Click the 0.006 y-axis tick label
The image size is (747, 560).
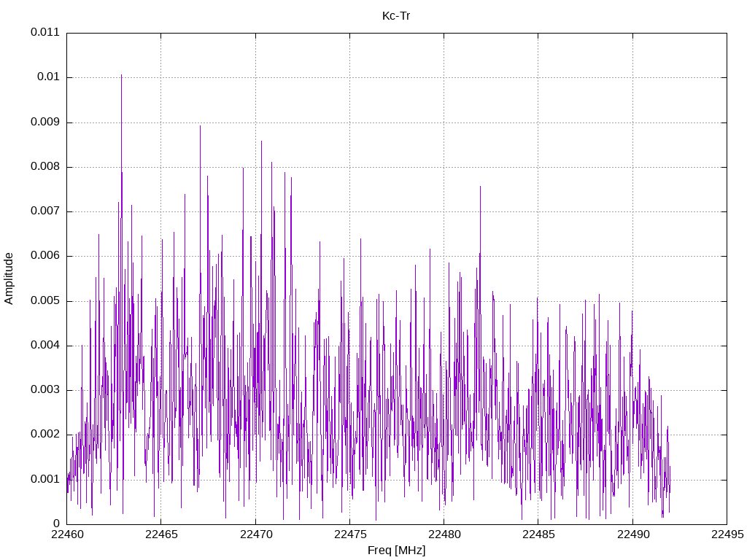[x=45, y=256]
